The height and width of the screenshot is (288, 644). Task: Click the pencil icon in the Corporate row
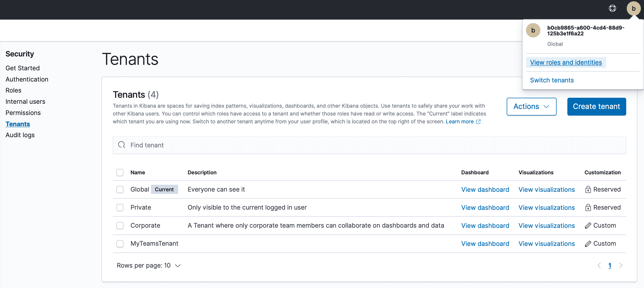click(588, 226)
